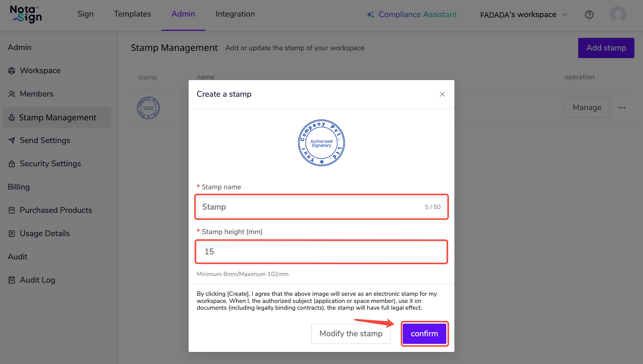
Task: Click the Security Settings lock icon
Action: [11, 164]
